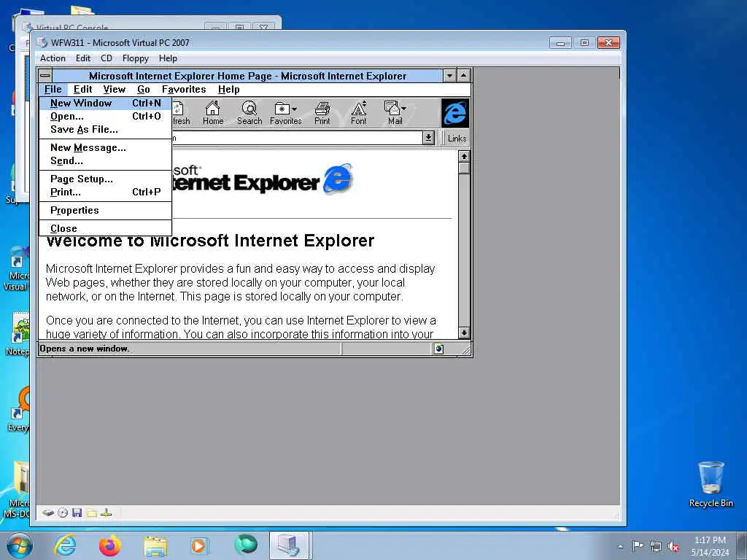Click the Font toolbar icon

[359, 113]
